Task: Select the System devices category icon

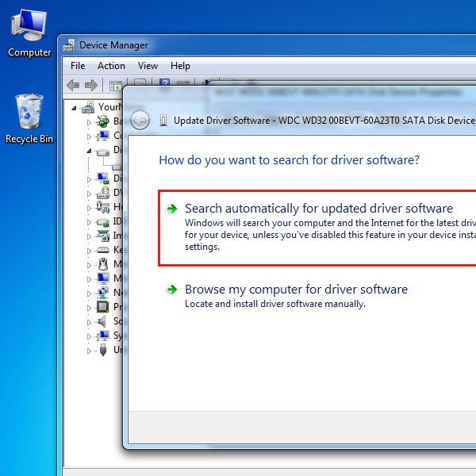Action: click(102, 336)
